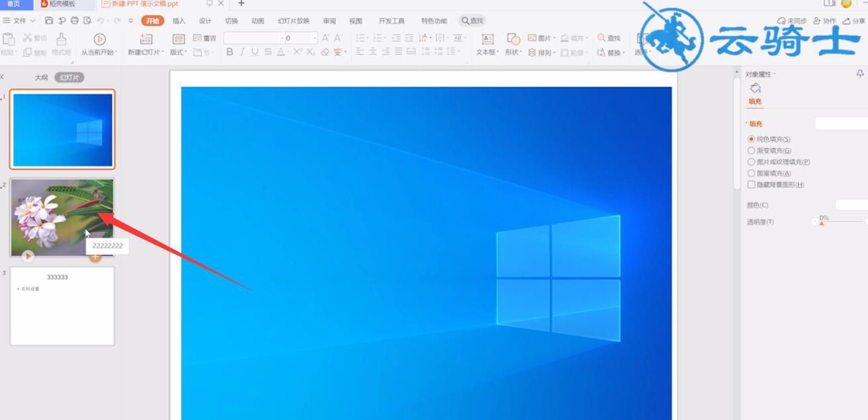Click the Paste clipboard icon
This screenshot has width=868, height=420.
(x=9, y=39)
